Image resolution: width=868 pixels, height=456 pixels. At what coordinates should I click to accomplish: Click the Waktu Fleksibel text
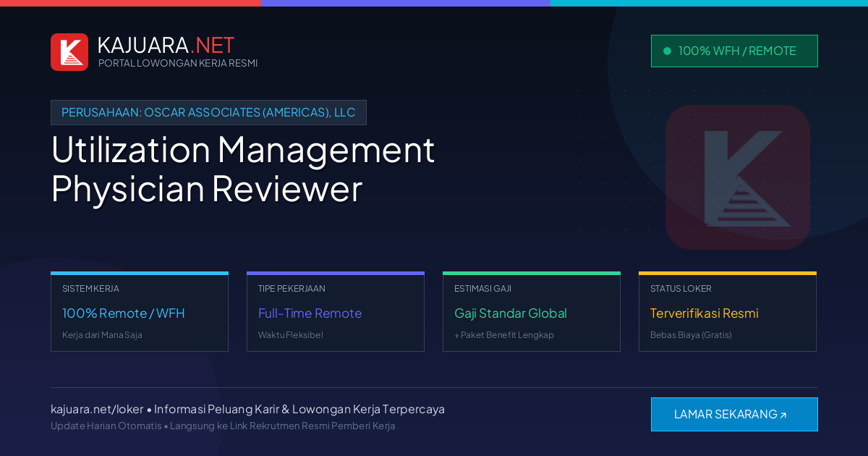[x=291, y=335]
